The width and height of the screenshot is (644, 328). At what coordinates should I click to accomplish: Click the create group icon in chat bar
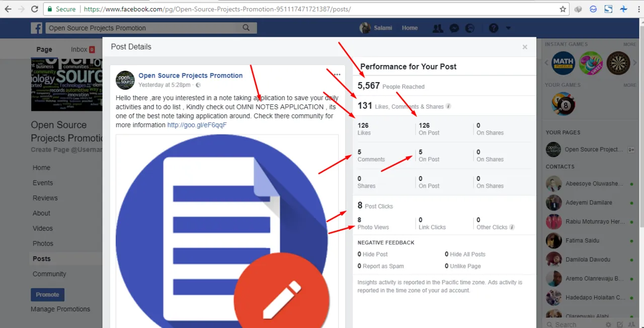pos(631,324)
